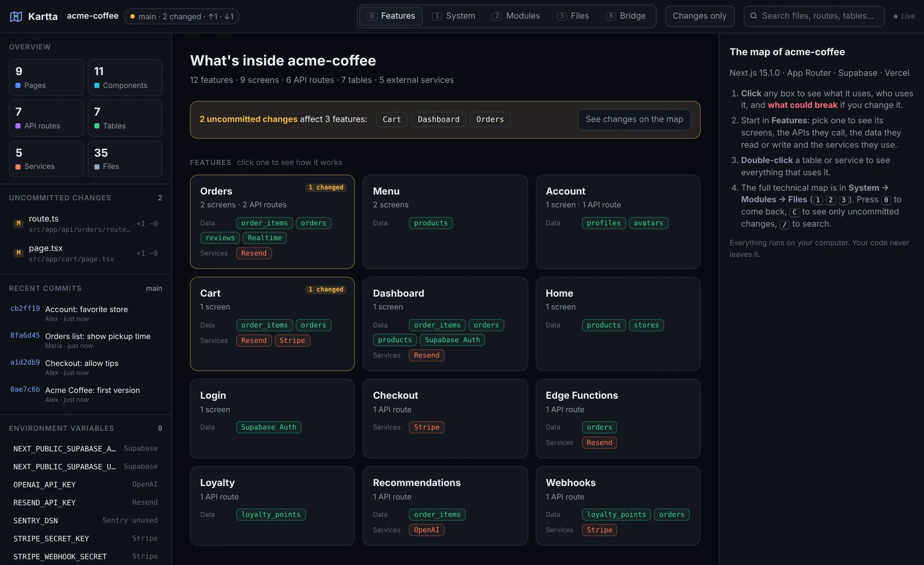Click the Kartta map logo icon
Screen dimensions: 924x565
[x=16, y=16]
